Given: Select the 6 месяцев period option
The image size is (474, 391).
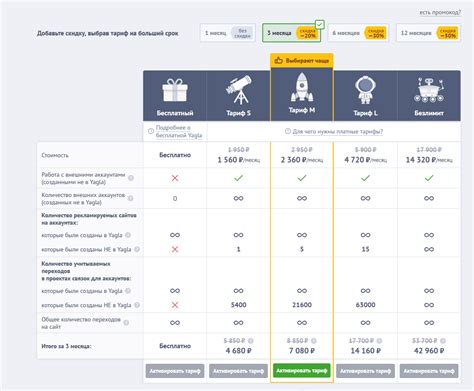Looking at the screenshot, I should pyautogui.click(x=359, y=33).
